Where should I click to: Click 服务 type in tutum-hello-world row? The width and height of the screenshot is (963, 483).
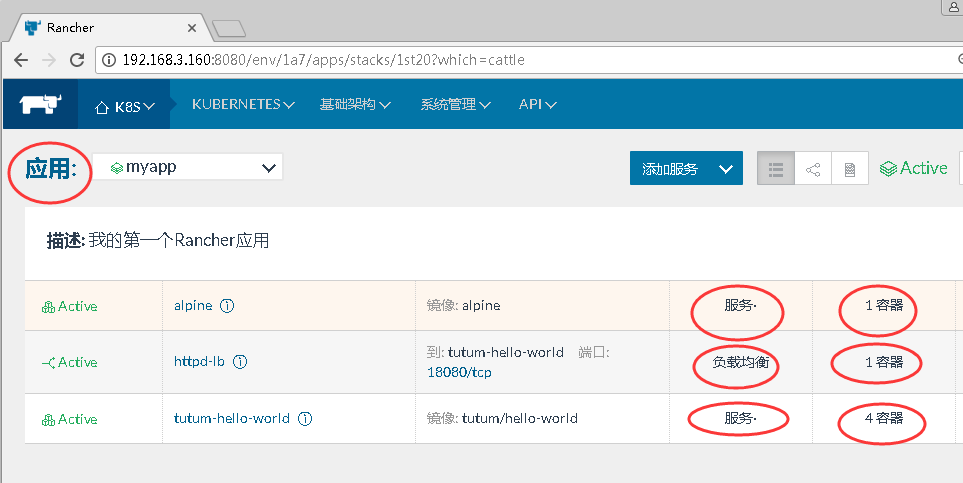tap(739, 418)
